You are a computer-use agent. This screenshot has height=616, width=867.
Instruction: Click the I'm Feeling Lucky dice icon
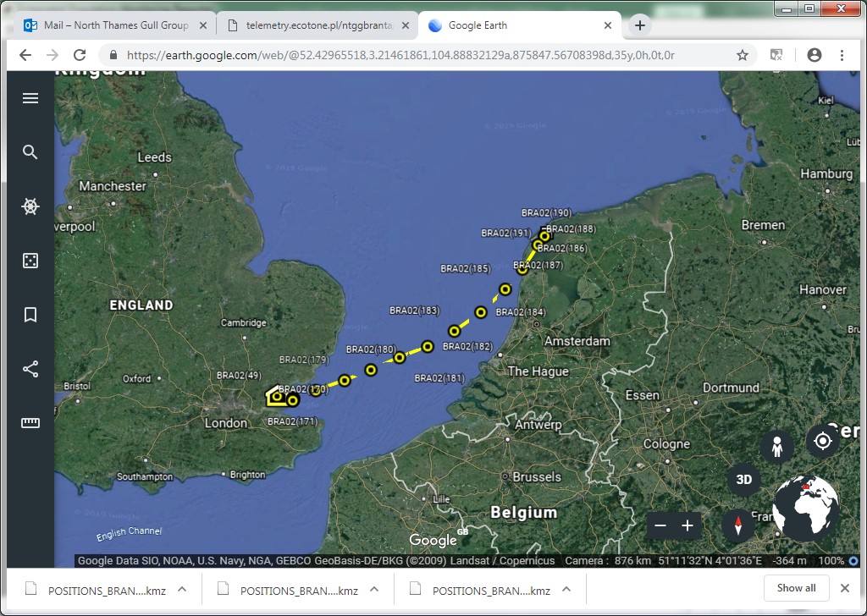coord(30,261)
